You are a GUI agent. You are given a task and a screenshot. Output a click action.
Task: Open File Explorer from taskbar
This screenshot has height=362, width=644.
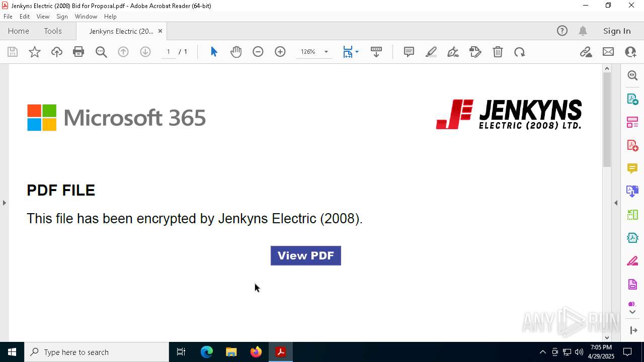[231, 352]
